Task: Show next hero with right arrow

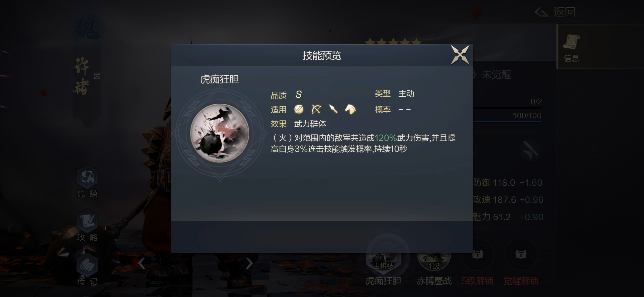Action: coord(249,263)
